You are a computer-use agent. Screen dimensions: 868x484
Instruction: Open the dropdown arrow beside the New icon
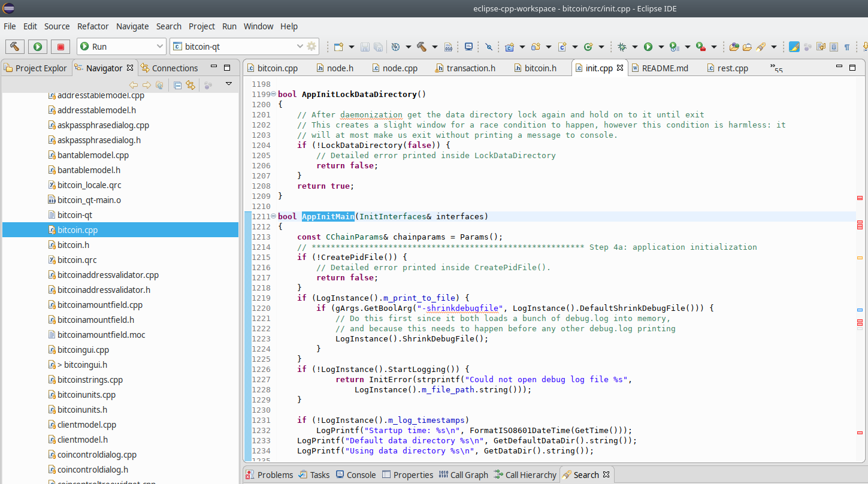pos(352,47)
